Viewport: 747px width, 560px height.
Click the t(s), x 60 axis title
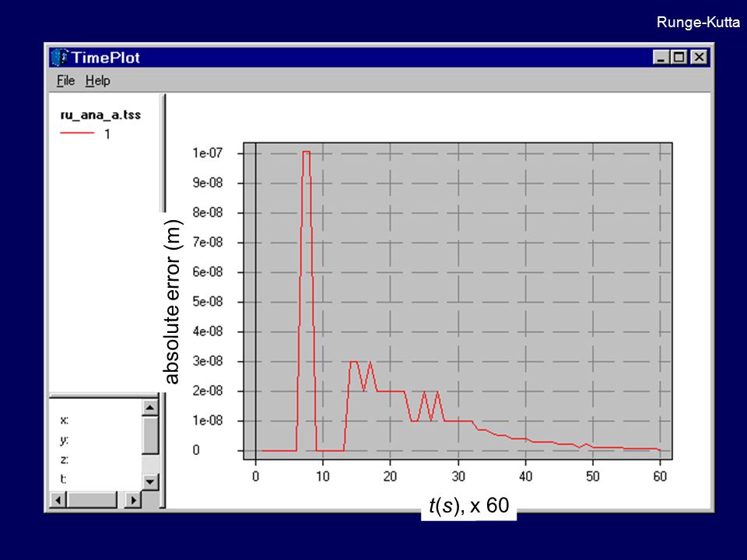tap(468, 506)
